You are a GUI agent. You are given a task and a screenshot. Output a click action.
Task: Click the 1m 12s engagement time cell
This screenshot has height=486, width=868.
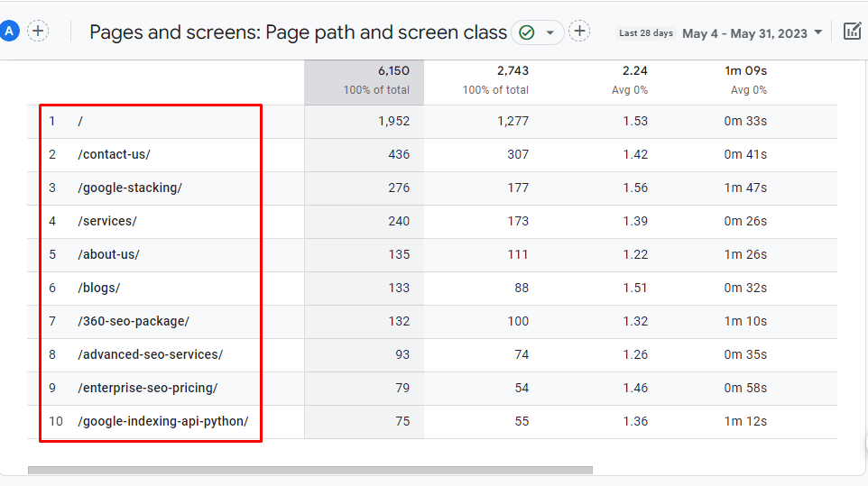(x=745, y=421)
